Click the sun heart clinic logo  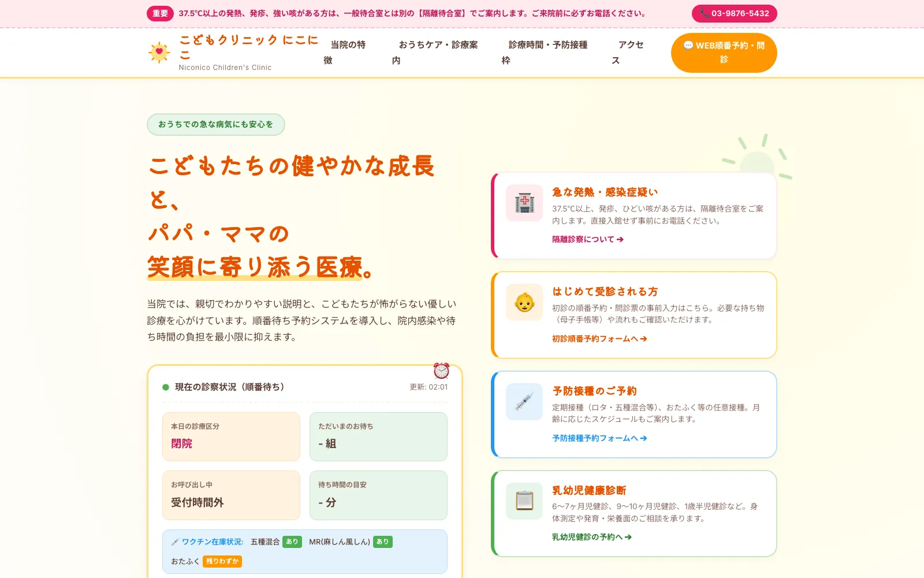pos(159,53)
